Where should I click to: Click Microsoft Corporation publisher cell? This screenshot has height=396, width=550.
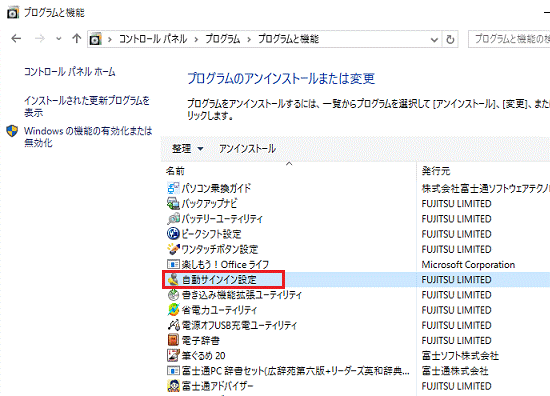point(468,264)
